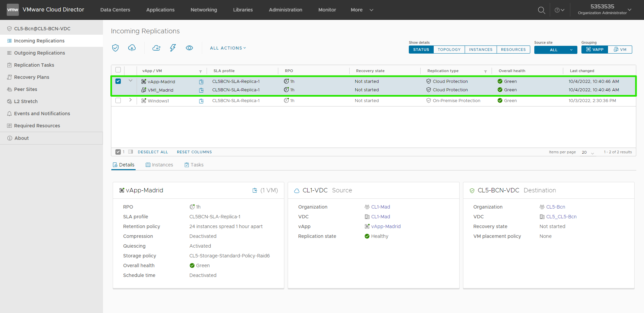The image size is (644, 313).
Task: Switch Show details to RESOURCES
Action: (513, 50)
